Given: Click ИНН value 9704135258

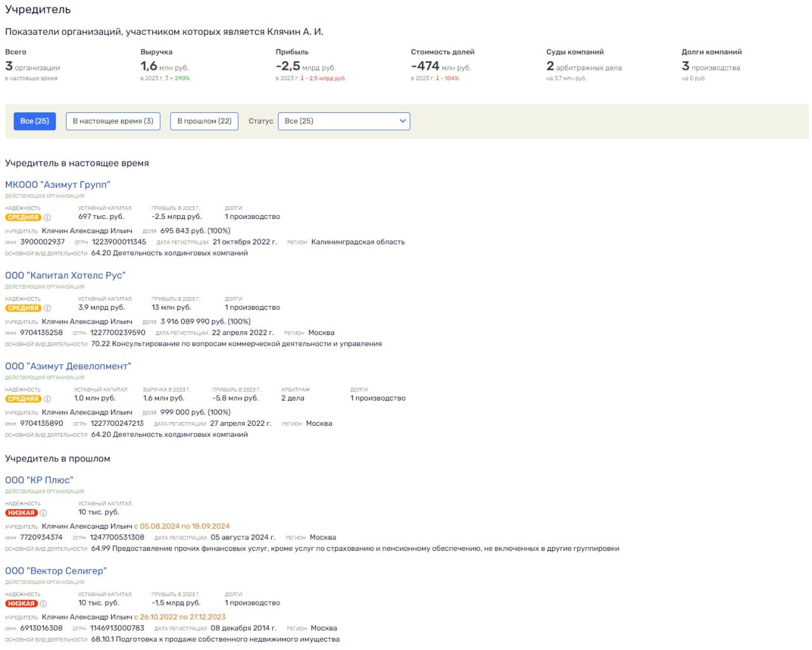Looking at the screenshot, I should (x=42, y=333).
